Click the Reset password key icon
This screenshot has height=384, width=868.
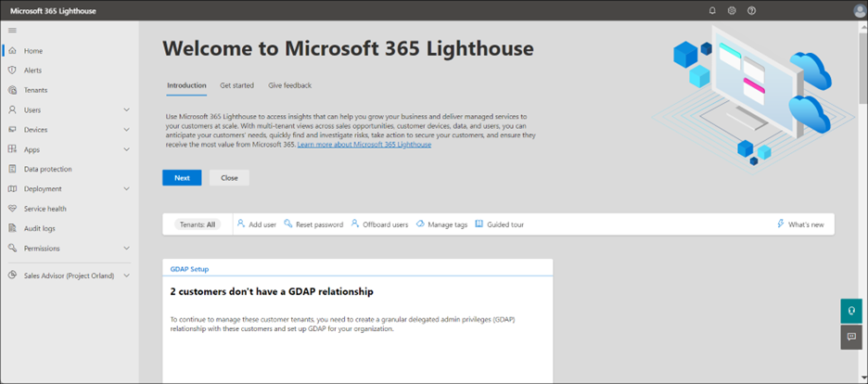pos(287,224)
